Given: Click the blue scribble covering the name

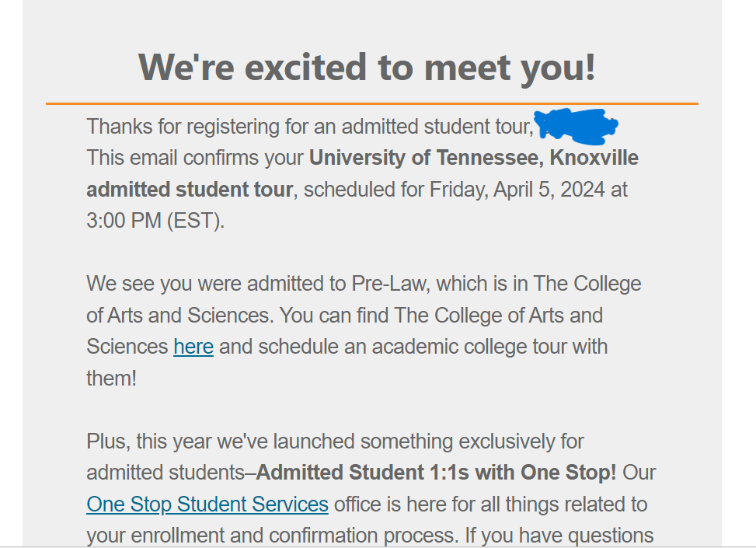Looking at the screenshot, I should [x=577, y=127].
